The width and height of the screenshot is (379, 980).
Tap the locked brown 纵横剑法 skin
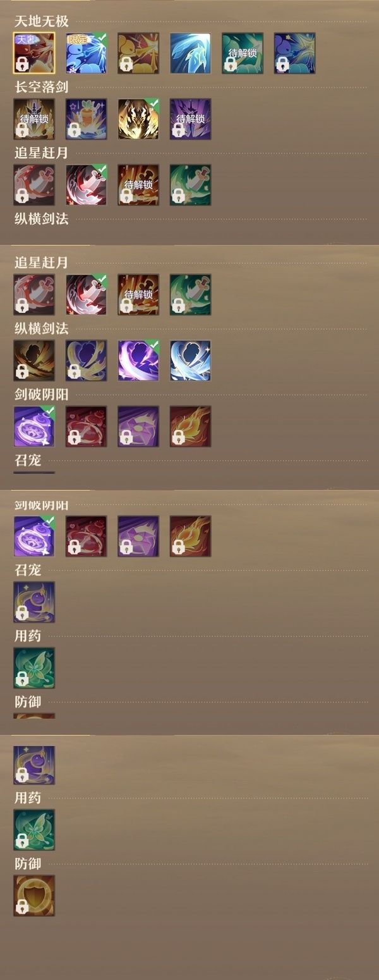click(x=34, y=361)
